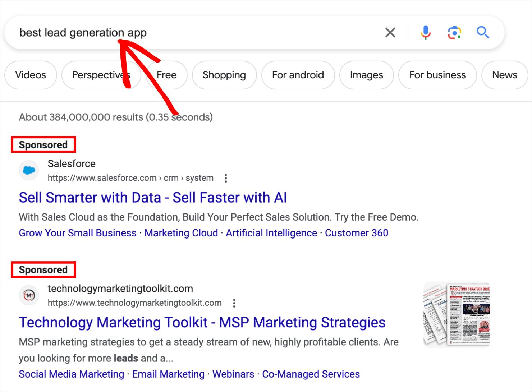Screen dimensions: 532x392
Task: Open the "Sell Smarter with Data" ad link
Action: click(152, 197)
